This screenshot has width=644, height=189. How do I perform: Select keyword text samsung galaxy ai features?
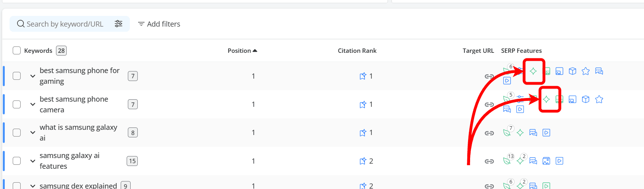pos(69,161)
